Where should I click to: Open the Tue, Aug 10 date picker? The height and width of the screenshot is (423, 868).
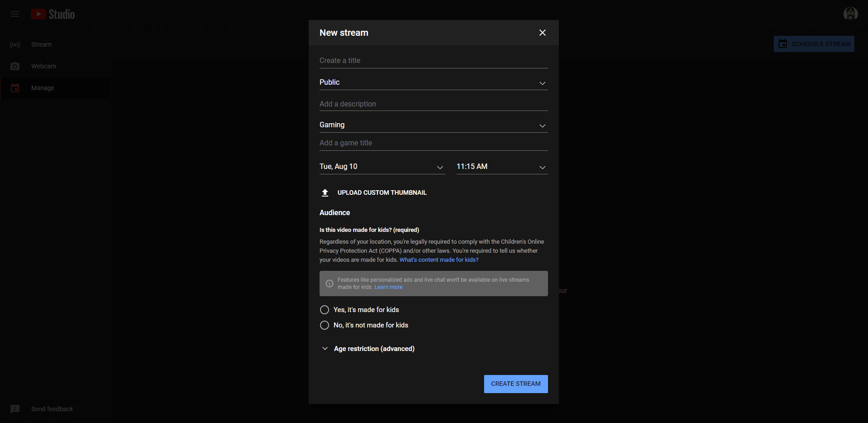pyautogui.click(x=382, y=167)
